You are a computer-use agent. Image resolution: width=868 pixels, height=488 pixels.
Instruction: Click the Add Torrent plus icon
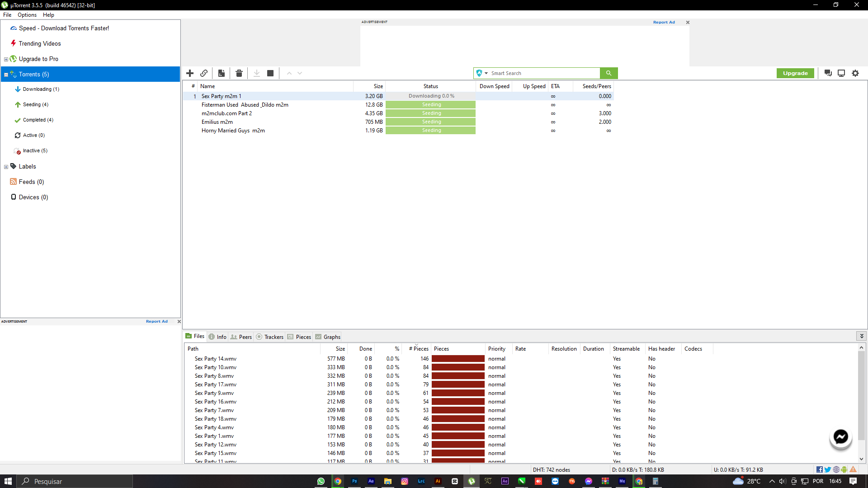coord(190,73)
